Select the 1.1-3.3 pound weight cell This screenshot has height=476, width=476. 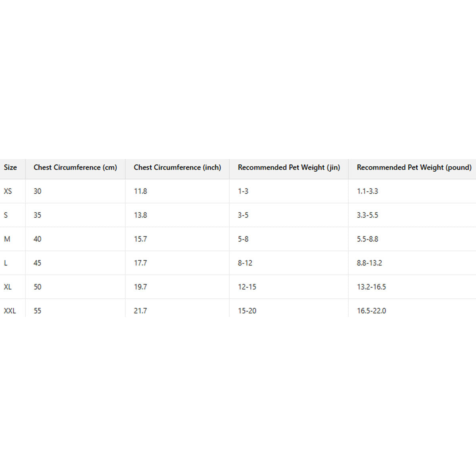[367, 191]
